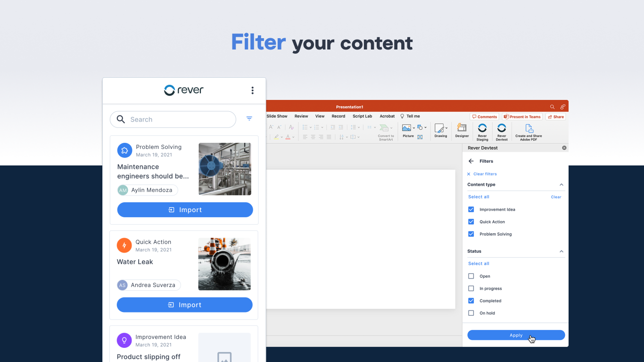Import the Water Leak card
The image size is (644, 362).
point(184,305)
